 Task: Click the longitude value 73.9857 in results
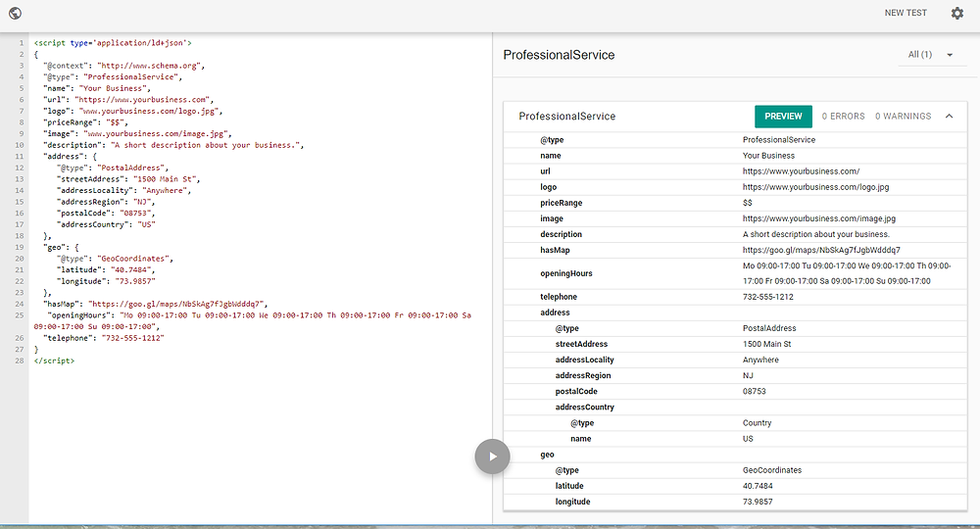[758, 502]
